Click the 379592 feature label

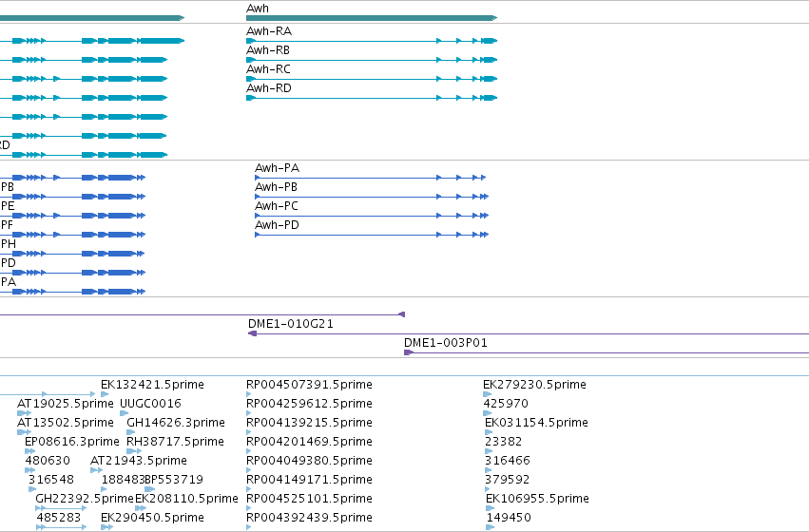(508, 480)
